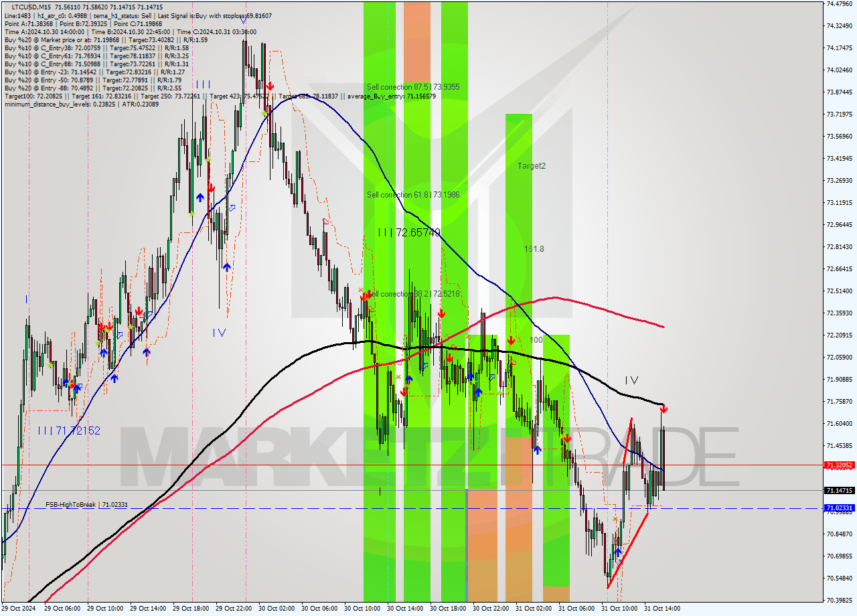Screen dimensions: 857x616
Task: Click the black 71.14715 current price tag
Action: coord(839,491)
